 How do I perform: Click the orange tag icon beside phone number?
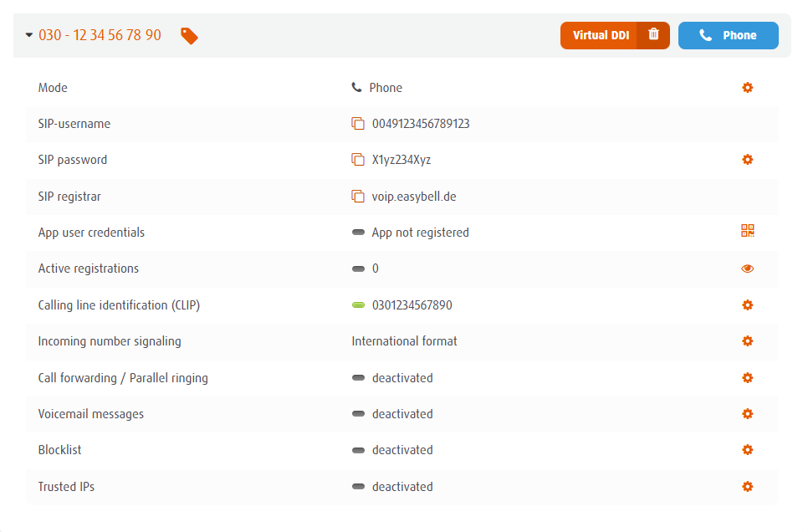coord(190,36)
